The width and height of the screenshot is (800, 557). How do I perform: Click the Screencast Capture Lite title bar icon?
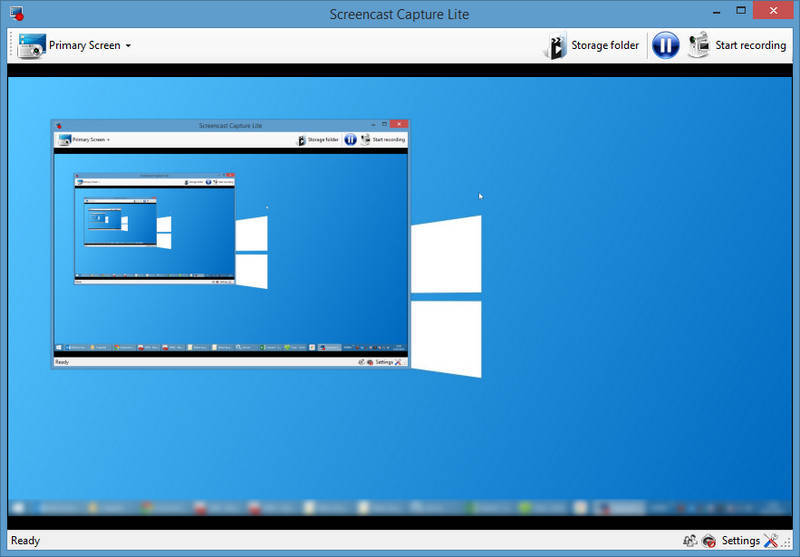(x=17, y=13)
